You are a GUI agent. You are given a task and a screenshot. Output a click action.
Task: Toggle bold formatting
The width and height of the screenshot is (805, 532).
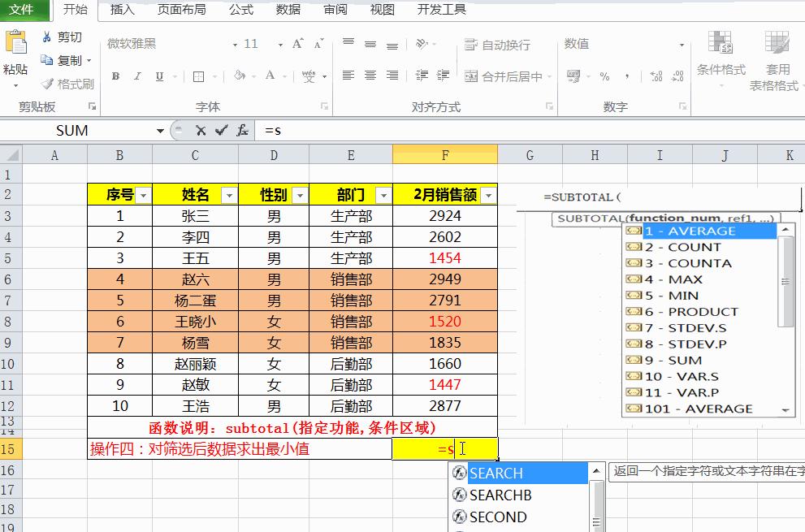pos(115,76)
